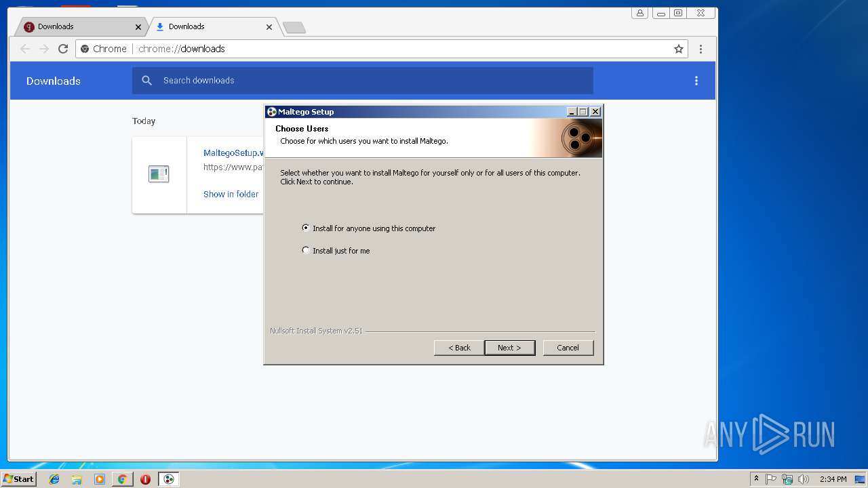
Task: Click the Chrome site info chip
Action: pos(104,49)
